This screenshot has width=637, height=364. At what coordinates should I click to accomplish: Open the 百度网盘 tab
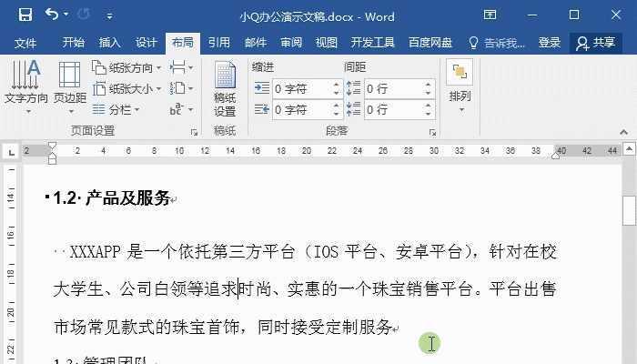(430, 43)
